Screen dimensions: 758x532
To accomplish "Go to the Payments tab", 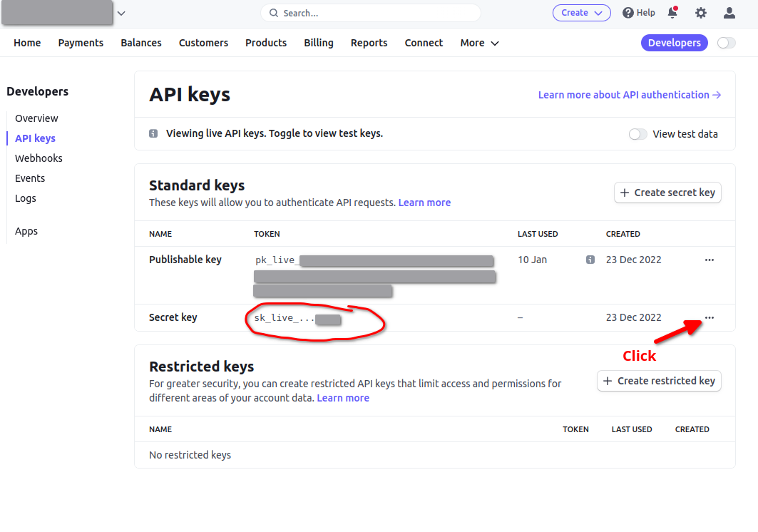I will pos(81,43).
